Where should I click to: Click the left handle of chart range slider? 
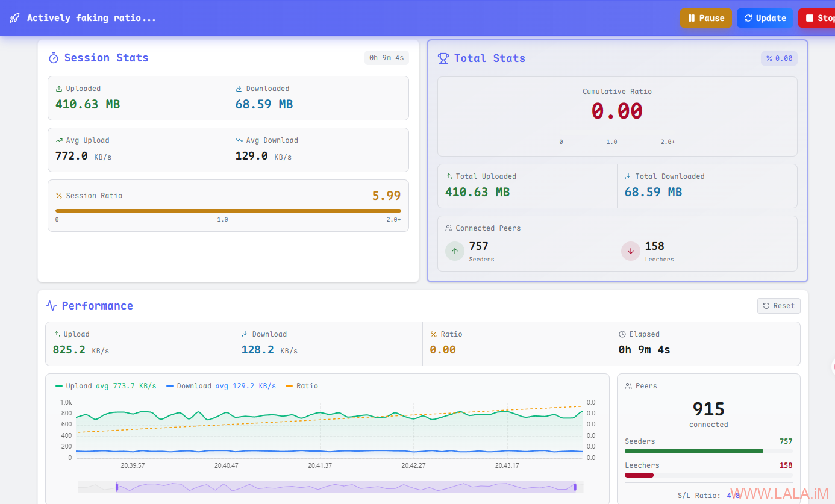point(116,487)
